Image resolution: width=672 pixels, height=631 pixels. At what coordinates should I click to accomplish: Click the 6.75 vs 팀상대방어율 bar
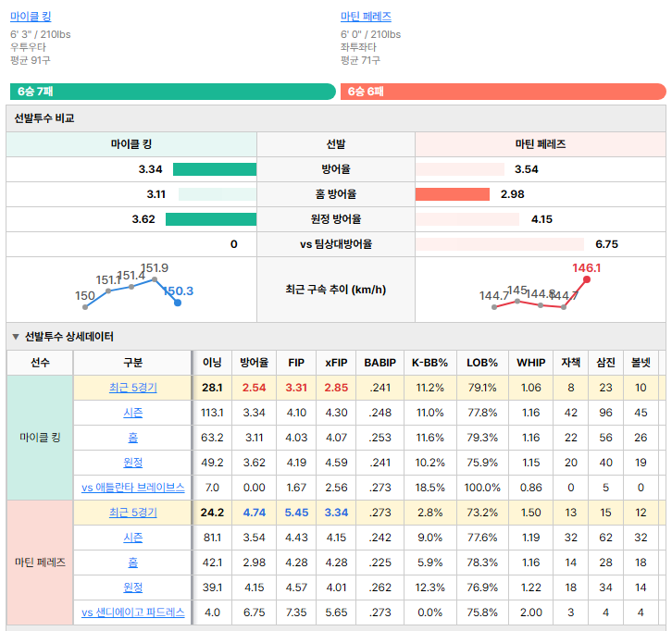pyautogui.click(x=500, y=244)
